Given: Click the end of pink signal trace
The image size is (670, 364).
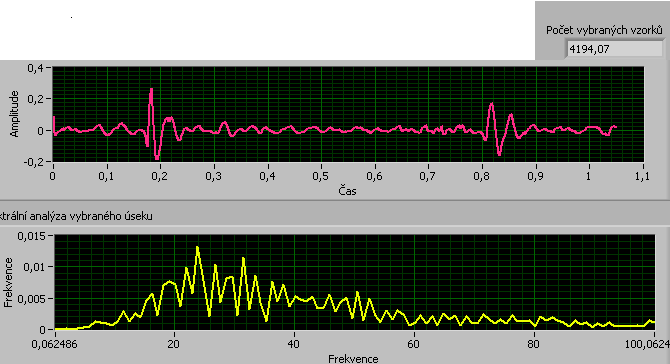Looking at the screenshot, I should coord(615,127).
